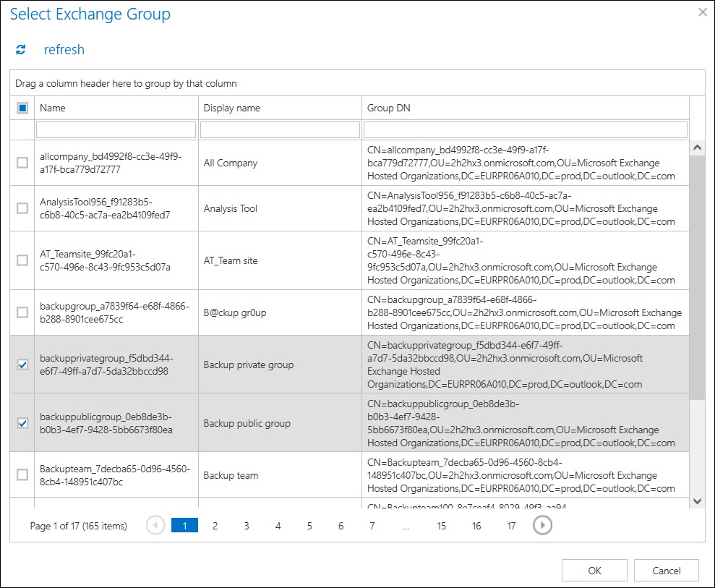Click the Group DN filter input field

526,129
